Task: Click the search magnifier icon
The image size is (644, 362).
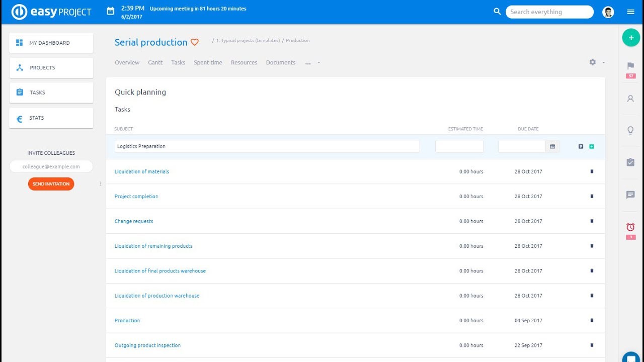Action: point(497,12)
